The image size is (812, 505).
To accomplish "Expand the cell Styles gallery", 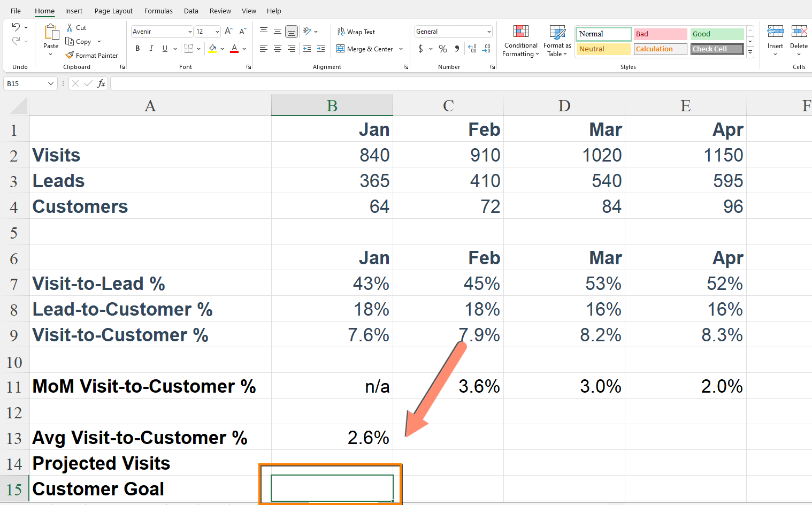I will tap(750, 52).
